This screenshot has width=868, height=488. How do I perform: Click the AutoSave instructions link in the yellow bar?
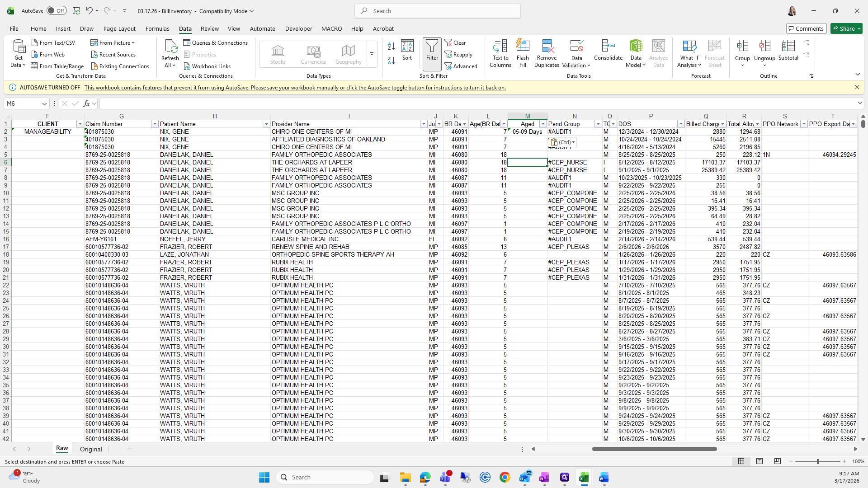295,88
